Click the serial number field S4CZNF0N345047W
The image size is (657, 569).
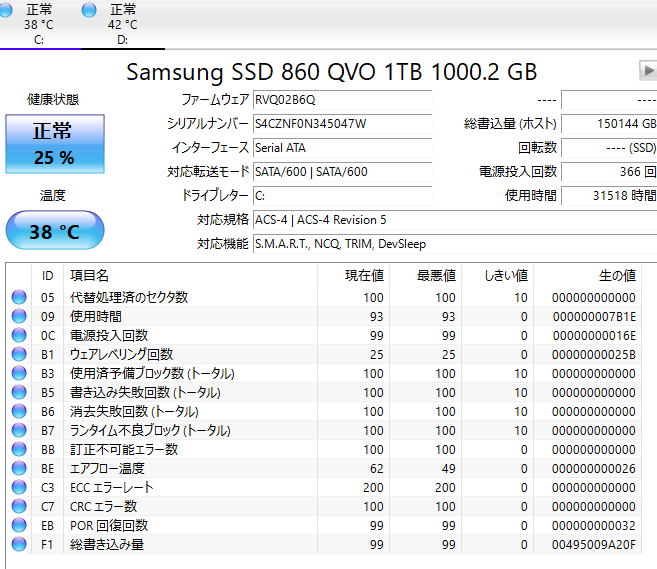coord(342,124)
